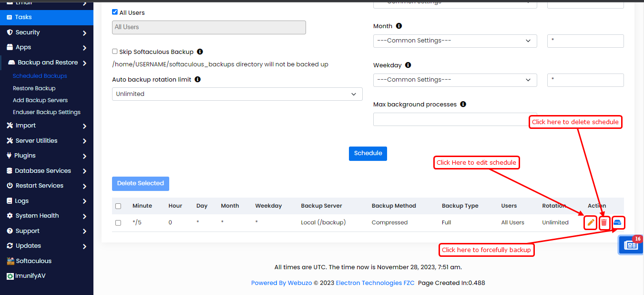Open Restore Backup in the sidebar
The image size is (644, 295).
34,88
